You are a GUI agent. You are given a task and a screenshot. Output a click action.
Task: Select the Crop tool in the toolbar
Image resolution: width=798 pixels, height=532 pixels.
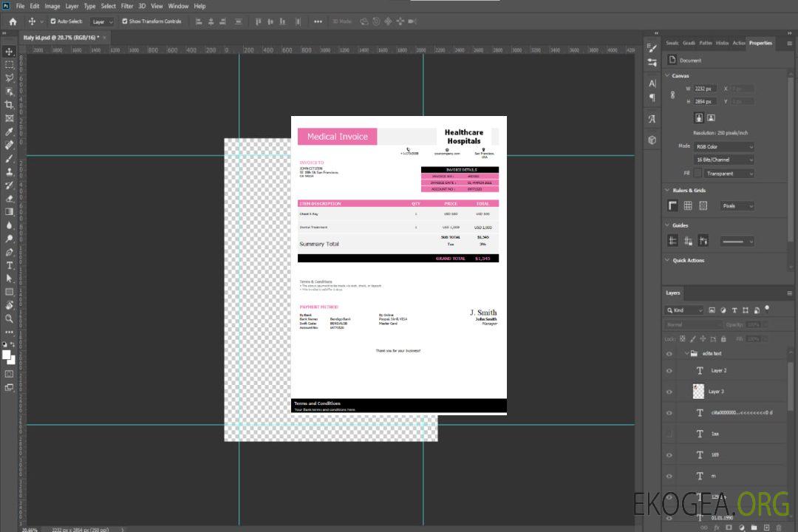pos(10,105)
